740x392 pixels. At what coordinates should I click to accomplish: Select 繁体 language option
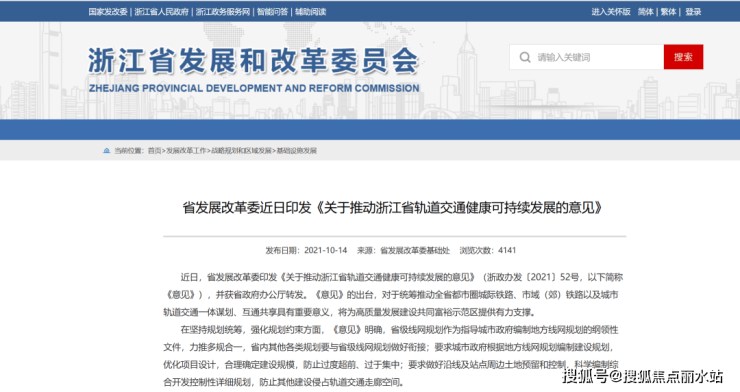(668, 12)
